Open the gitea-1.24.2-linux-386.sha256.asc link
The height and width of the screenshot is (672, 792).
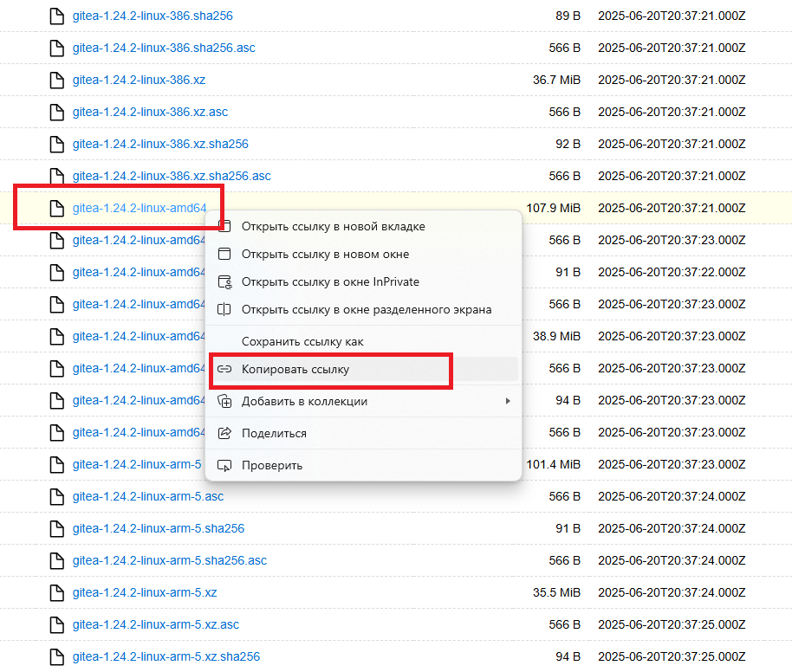164,48
